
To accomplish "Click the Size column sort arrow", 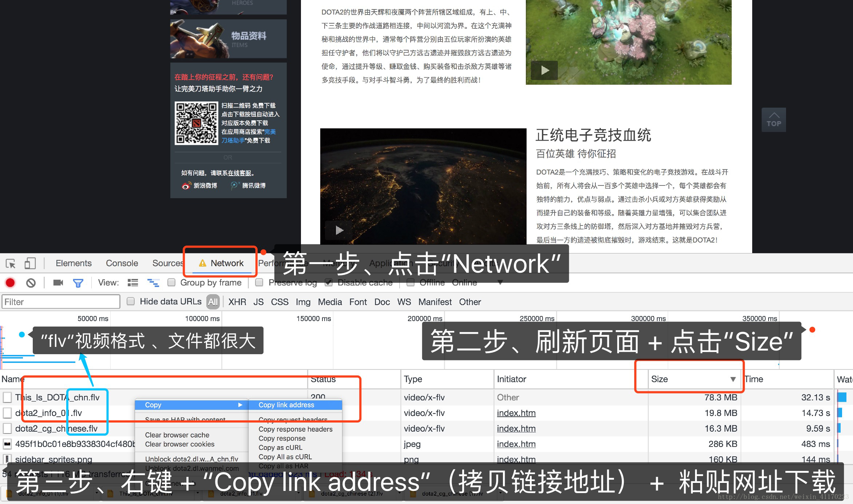I will (733, 379).
